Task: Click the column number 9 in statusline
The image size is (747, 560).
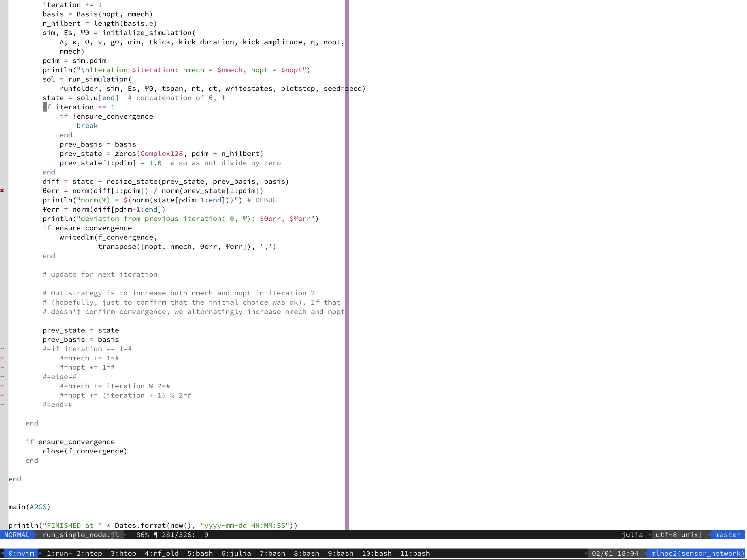Action: coord(206,535)
